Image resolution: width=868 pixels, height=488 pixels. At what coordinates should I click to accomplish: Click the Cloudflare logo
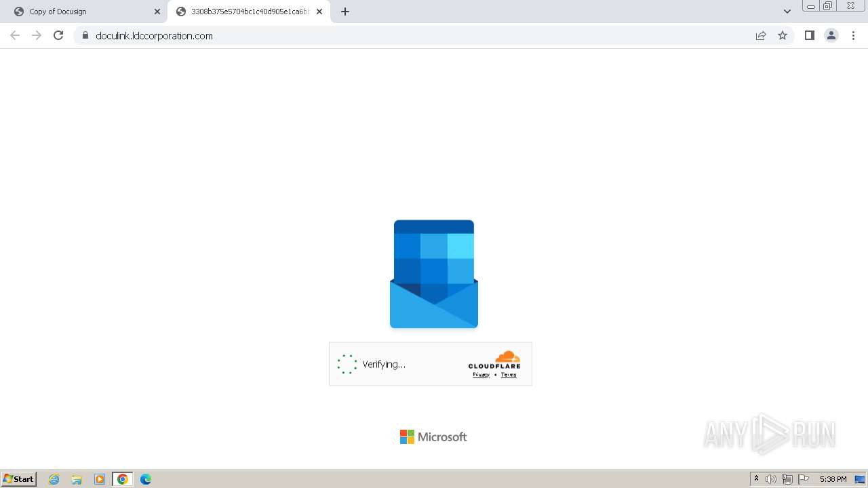pyautogui.click(x=494, y=360)
